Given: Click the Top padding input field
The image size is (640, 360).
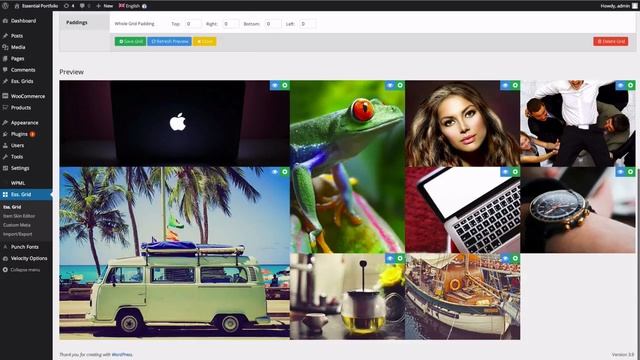Looking at the screenshot, I should [193, 24].
